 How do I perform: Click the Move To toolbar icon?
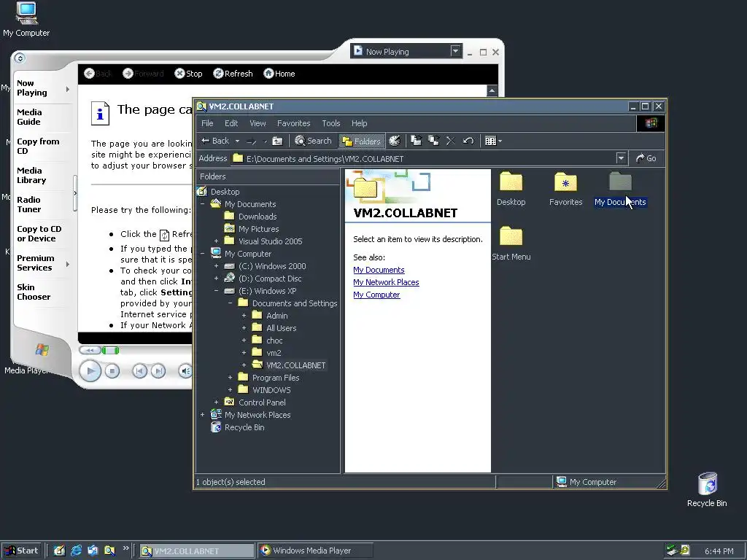point(417,141)
